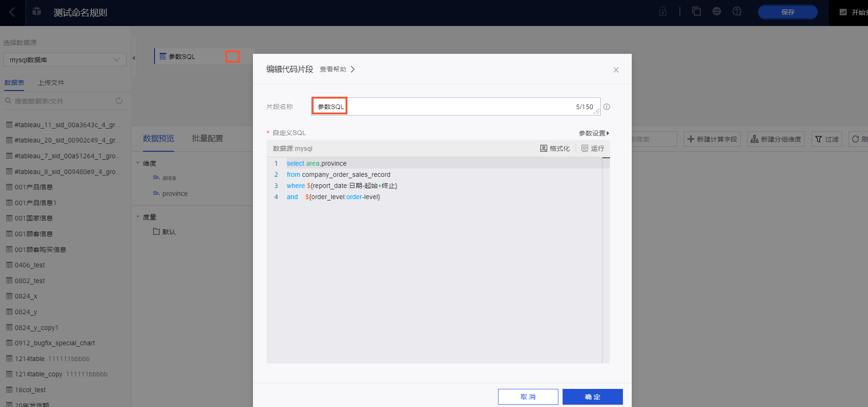
Task: Click the 确定 confirm button
Action: tap(592, 397)
